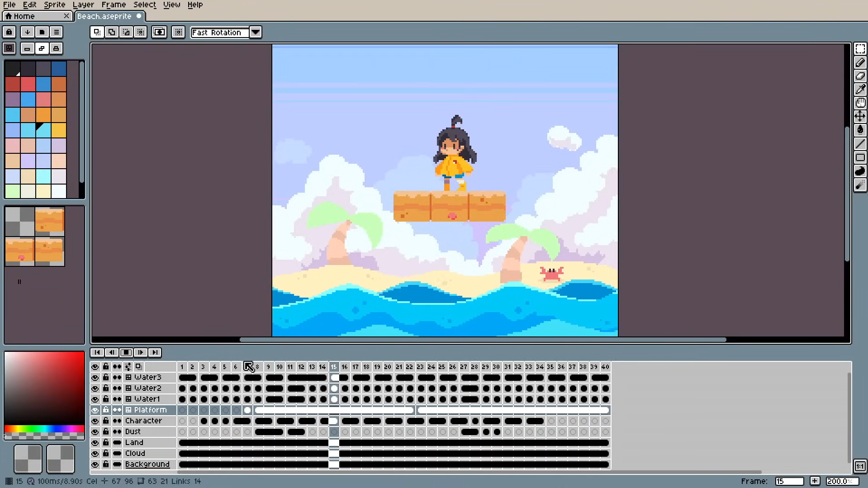Hide the Platform layer
The height and width of the screenshot is (488, 868).
[x=95, y=410]
